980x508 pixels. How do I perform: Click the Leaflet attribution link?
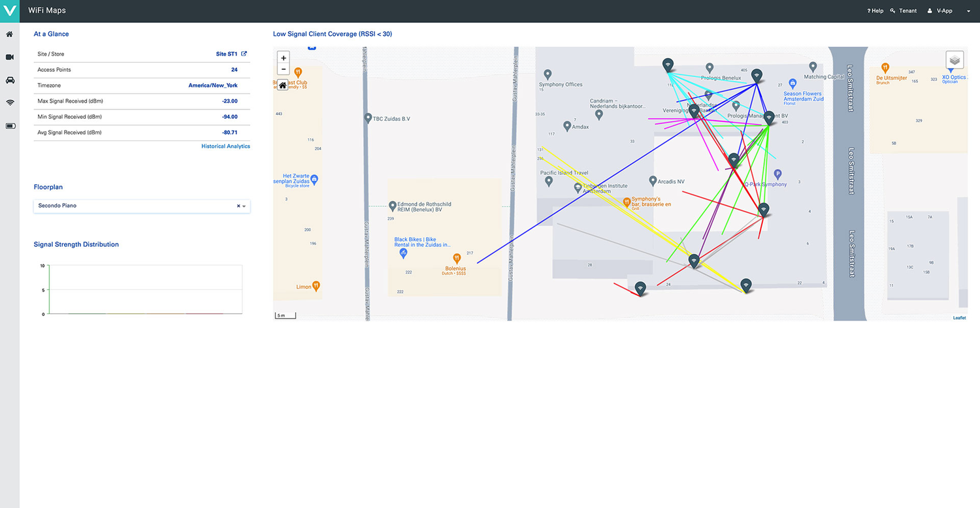pos(958,317)
